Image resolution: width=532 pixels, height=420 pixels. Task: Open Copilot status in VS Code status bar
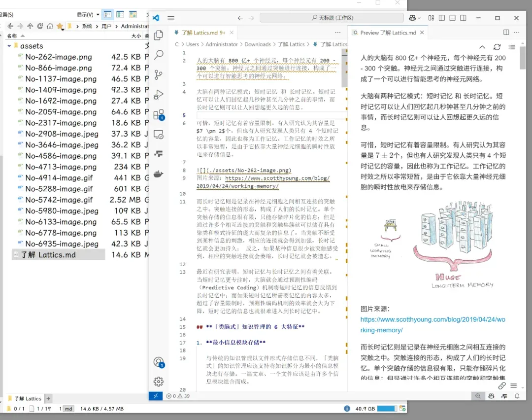click(491, 396)
